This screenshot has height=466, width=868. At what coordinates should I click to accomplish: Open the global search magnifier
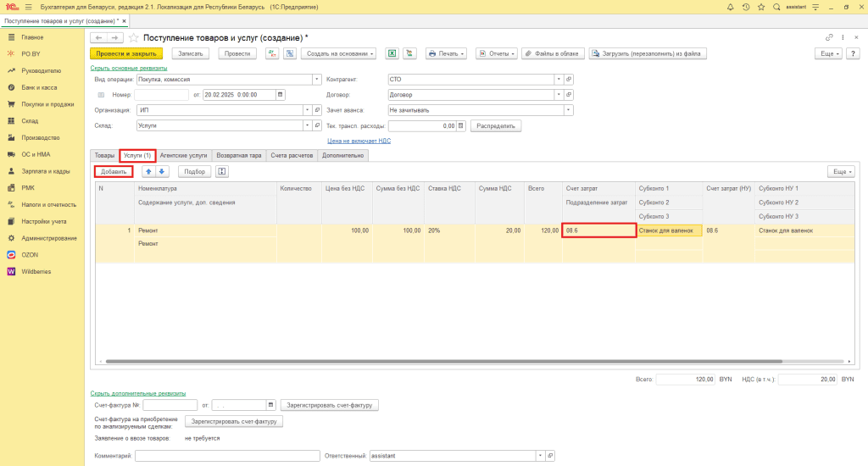pos(776,7)
